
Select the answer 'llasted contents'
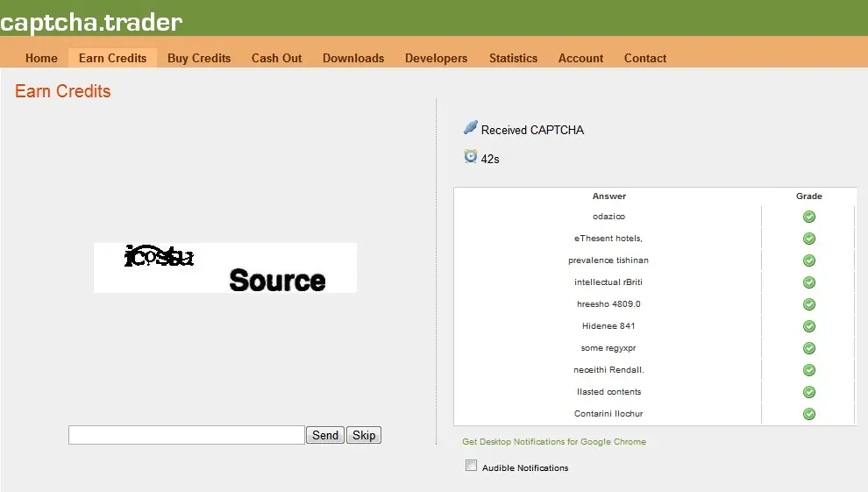[609, 392]
